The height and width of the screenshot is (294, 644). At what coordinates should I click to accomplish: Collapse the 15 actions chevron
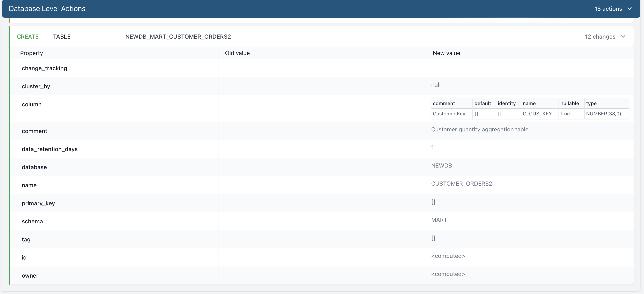(x=629, y=9)
